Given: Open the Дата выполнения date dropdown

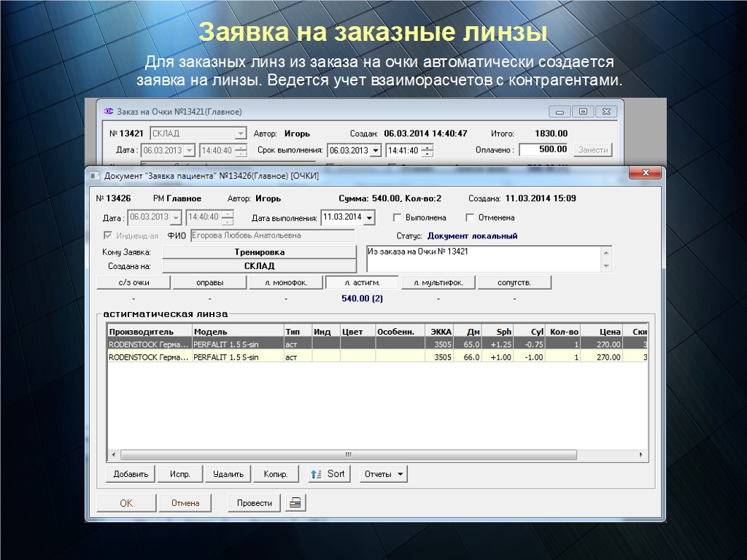Looking at the screenshot, I should click(x=369, y=217).
